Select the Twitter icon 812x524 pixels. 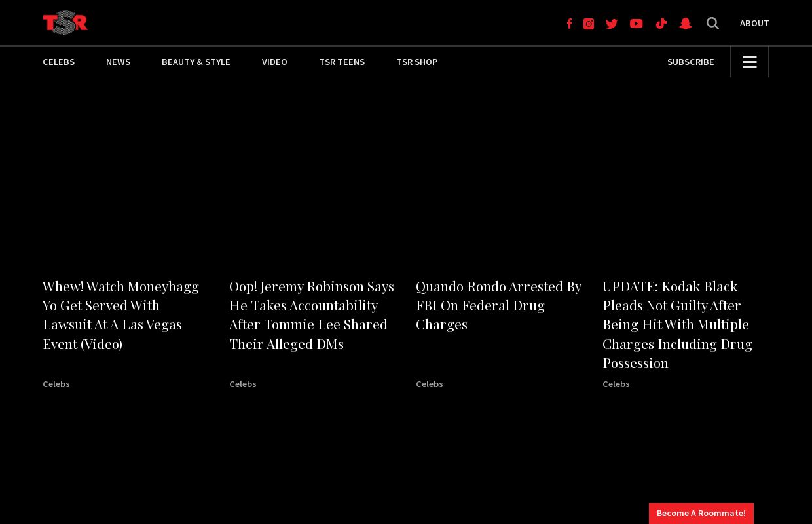[612, 24]
